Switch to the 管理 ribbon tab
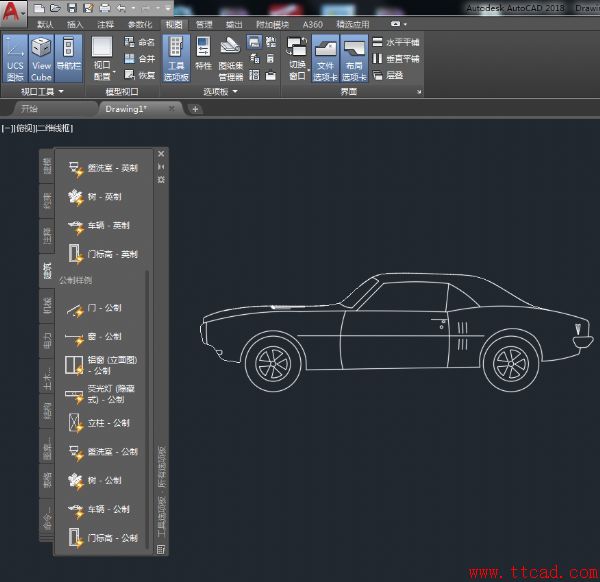 point(204,24)
